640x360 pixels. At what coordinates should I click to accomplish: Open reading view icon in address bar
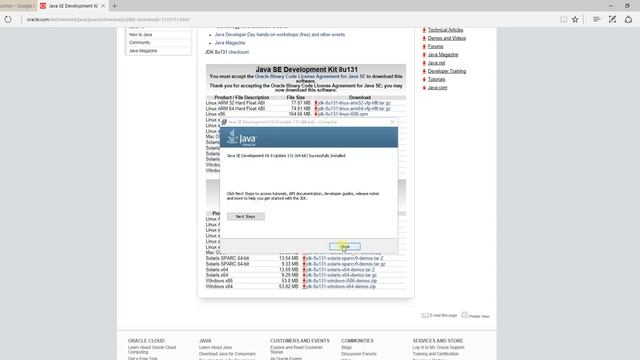point(563,19)
